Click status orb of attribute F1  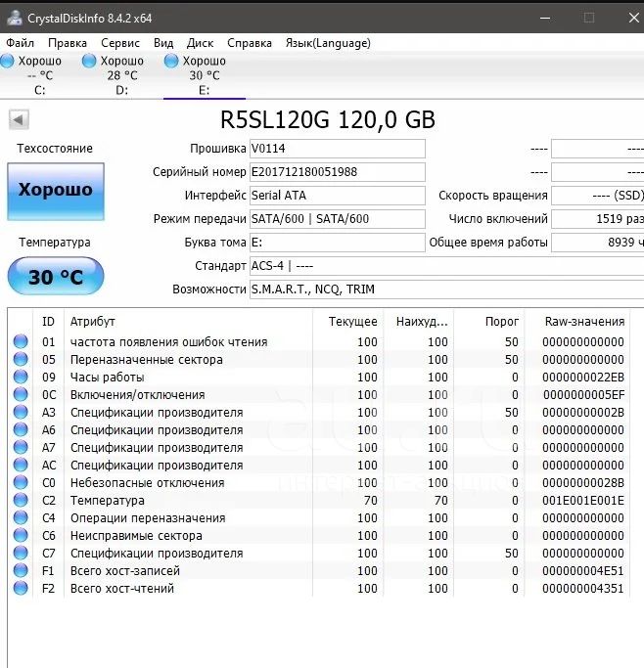tap(21, 570)
